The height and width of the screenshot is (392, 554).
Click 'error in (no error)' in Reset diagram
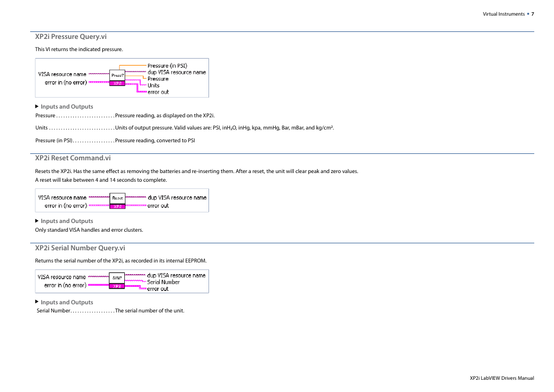(66, 206)
